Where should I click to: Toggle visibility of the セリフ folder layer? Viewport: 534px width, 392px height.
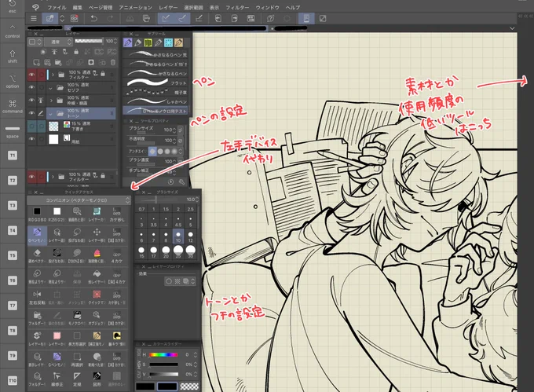pyautogui.click(x=31, y=87)
